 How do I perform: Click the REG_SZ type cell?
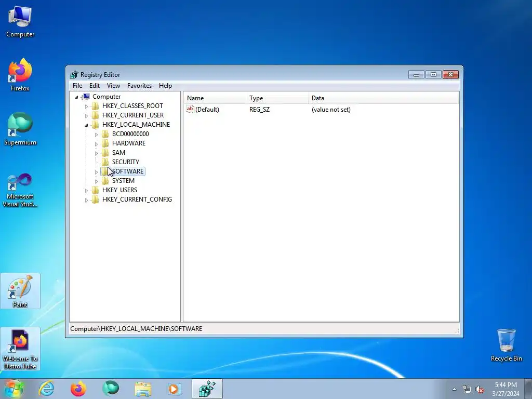(260, 109)
